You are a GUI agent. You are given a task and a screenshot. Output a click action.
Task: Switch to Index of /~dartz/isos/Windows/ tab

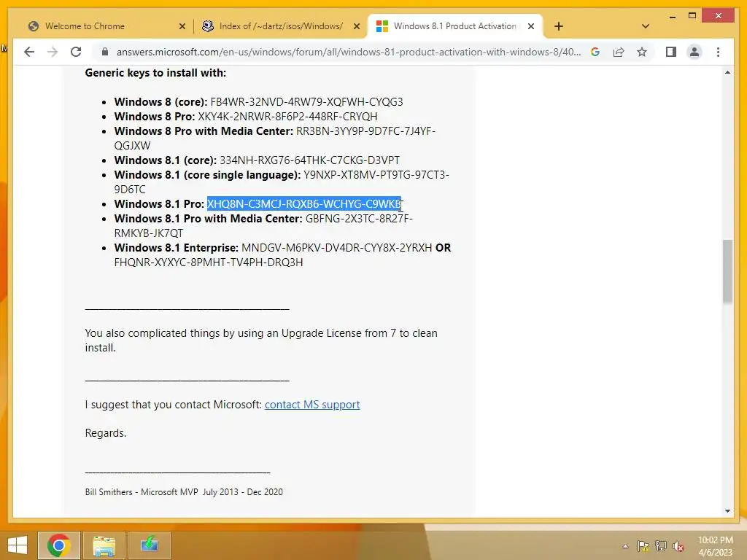click(281, 26)
